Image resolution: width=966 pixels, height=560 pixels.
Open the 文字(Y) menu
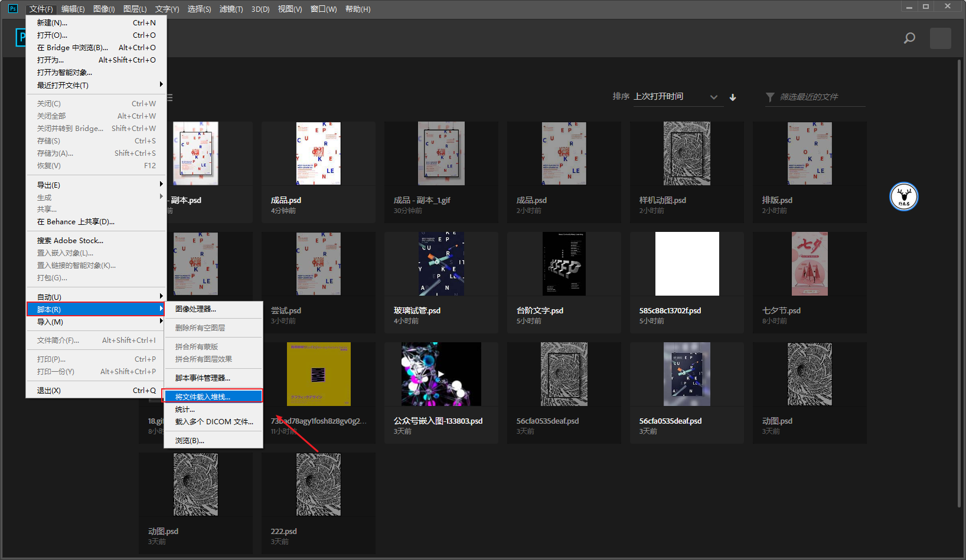coord(167,9)
